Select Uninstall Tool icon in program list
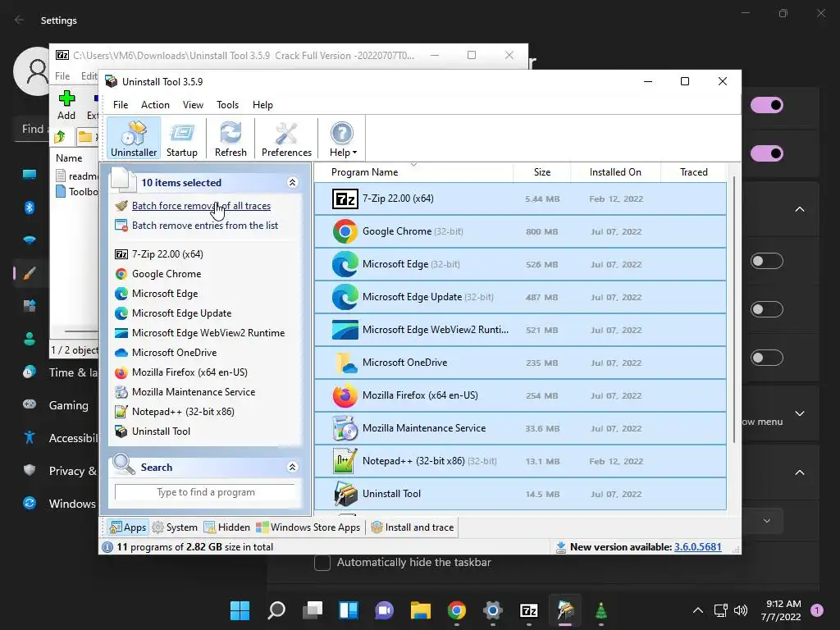 point(345,494)
